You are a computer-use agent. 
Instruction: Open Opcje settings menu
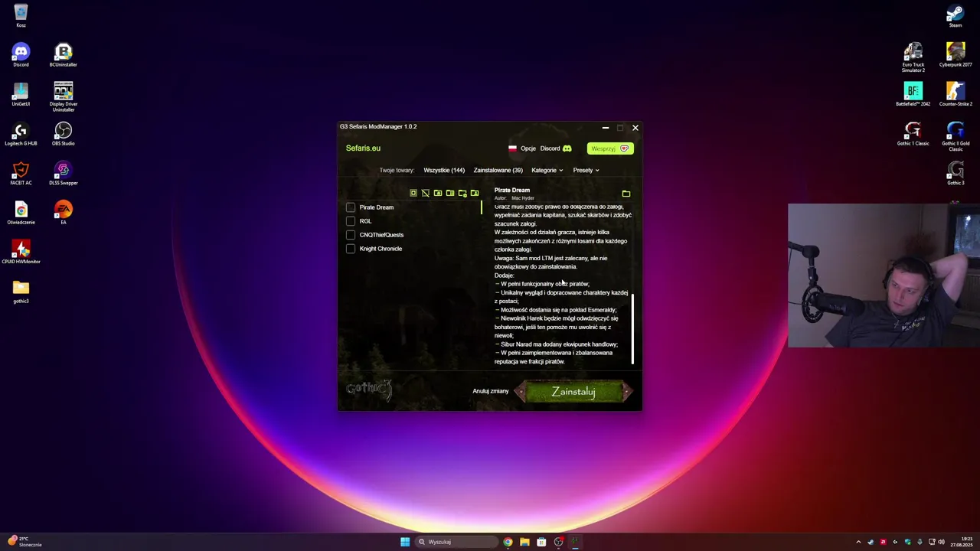[x=528, y=148]
